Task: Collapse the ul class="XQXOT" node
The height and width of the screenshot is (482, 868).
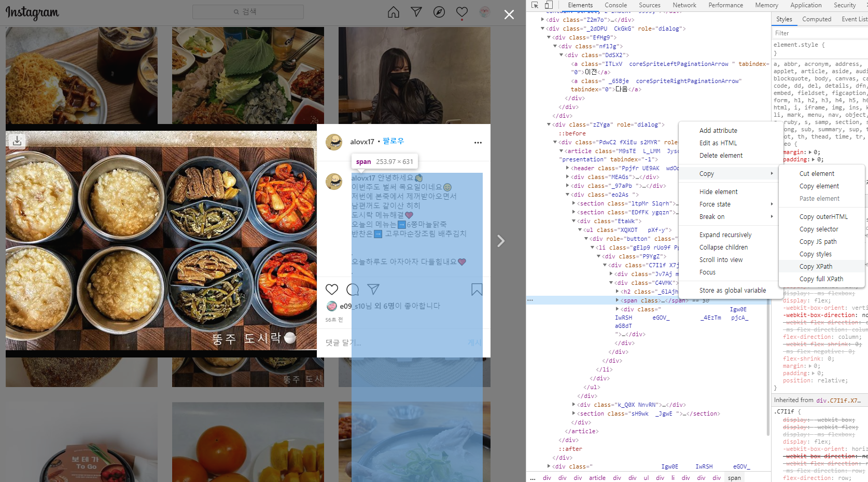Action: point(580,230)
